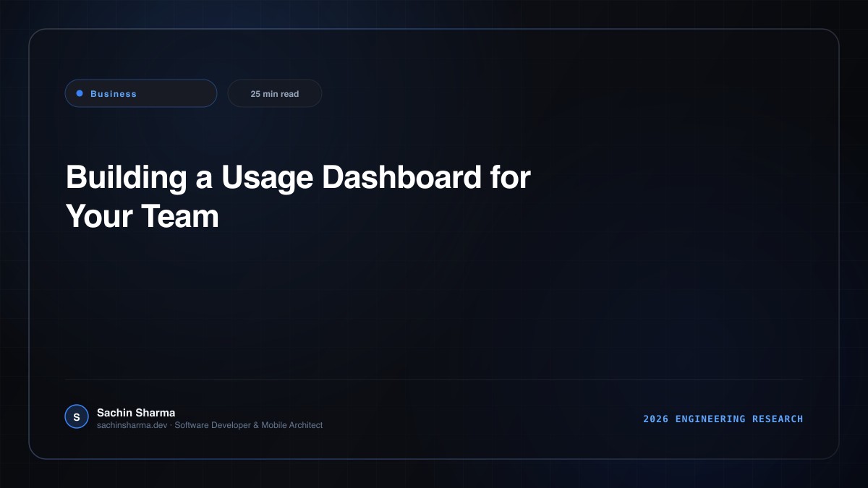
Task: Click the title Building a Usage Dashboard
Action: (298, 197)
